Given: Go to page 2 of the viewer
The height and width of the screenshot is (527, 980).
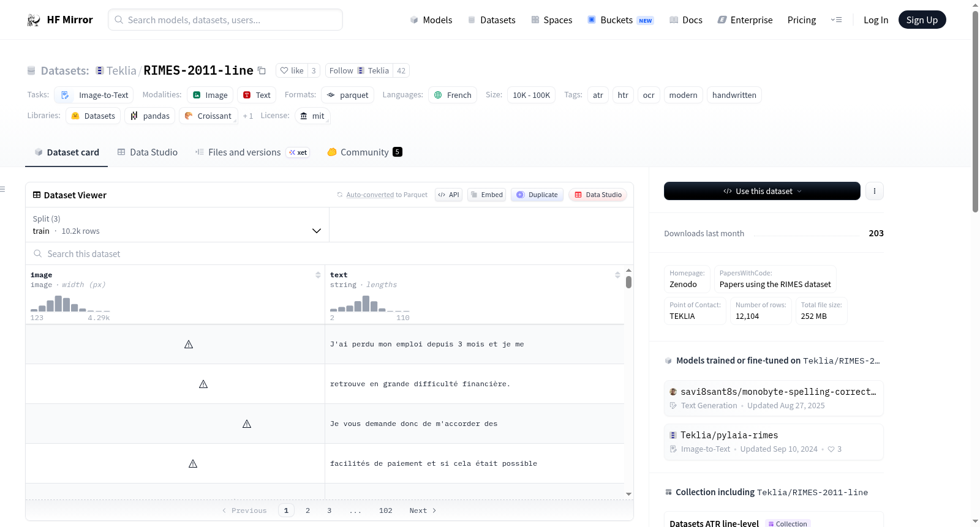Looking at the screenshot, I should [x=307, y=510].
